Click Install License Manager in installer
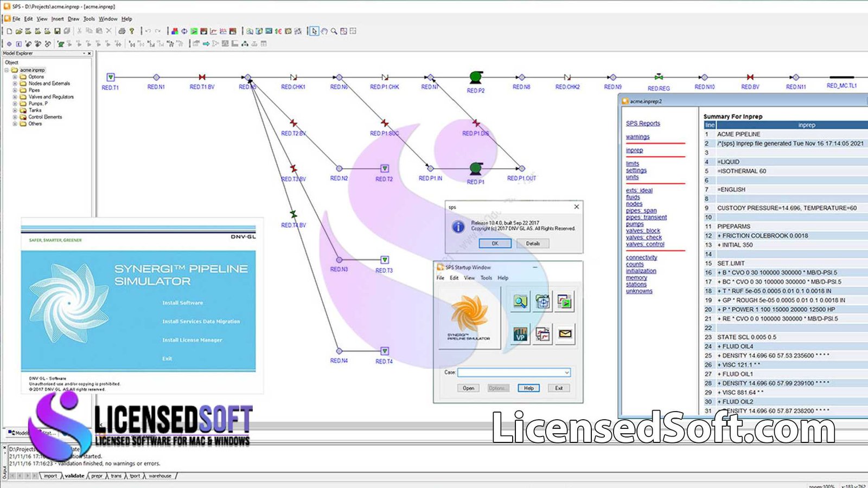 click(192, 340)
